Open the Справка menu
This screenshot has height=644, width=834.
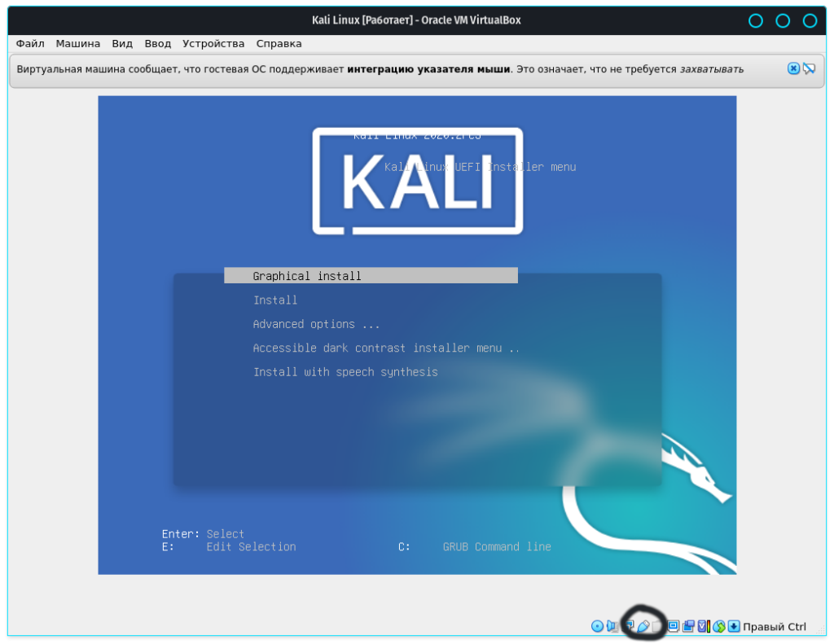pyautogui.click(x=279, y=44)
